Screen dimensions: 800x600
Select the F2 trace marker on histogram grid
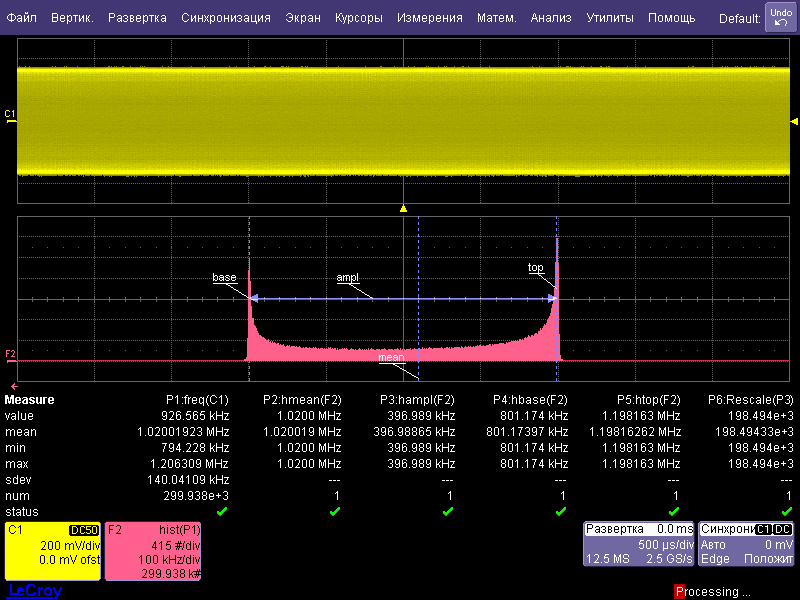pos(10,354)
